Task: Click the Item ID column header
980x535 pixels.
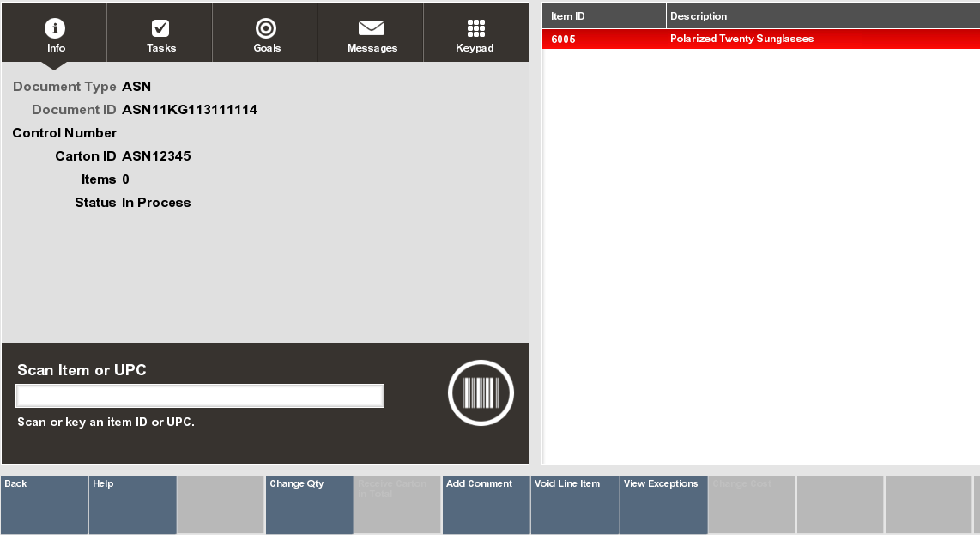Action: [604, 15]
